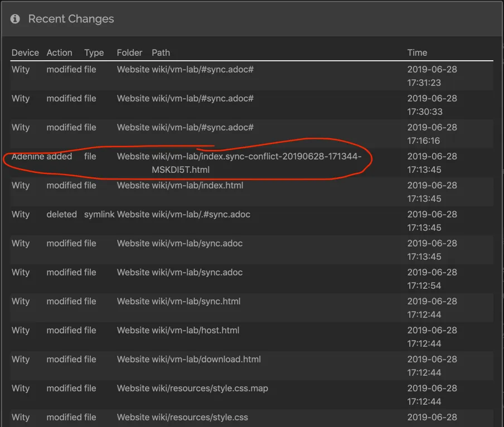Click the Time column header
The width and height of the screenshot is (504, 427).
coord(417,53)
